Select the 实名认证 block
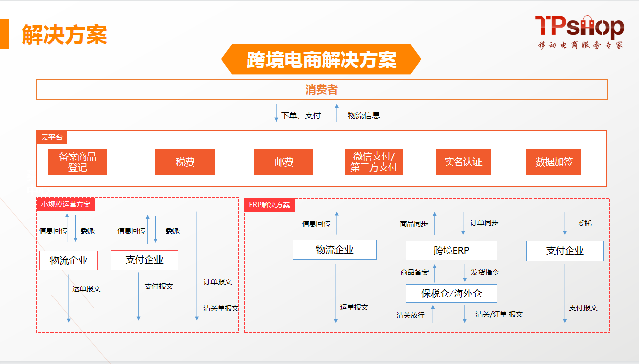This screenshot has height=364, width=639. click(463, 162)
